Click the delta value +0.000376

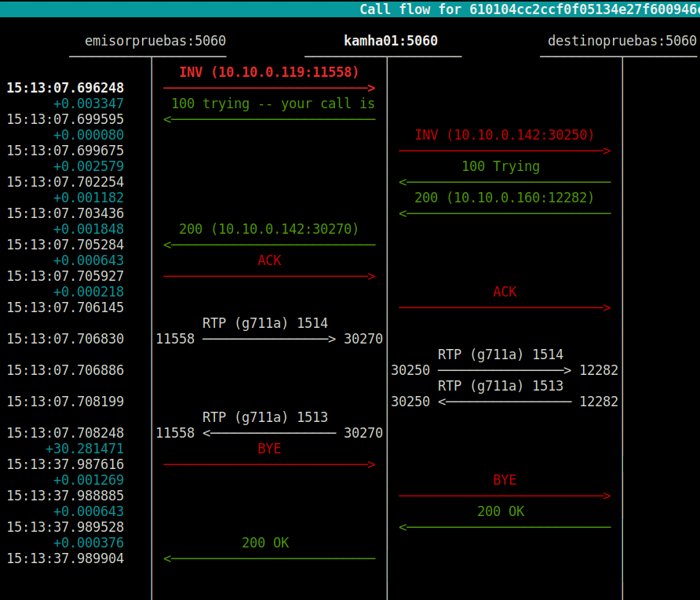(89, 543)
